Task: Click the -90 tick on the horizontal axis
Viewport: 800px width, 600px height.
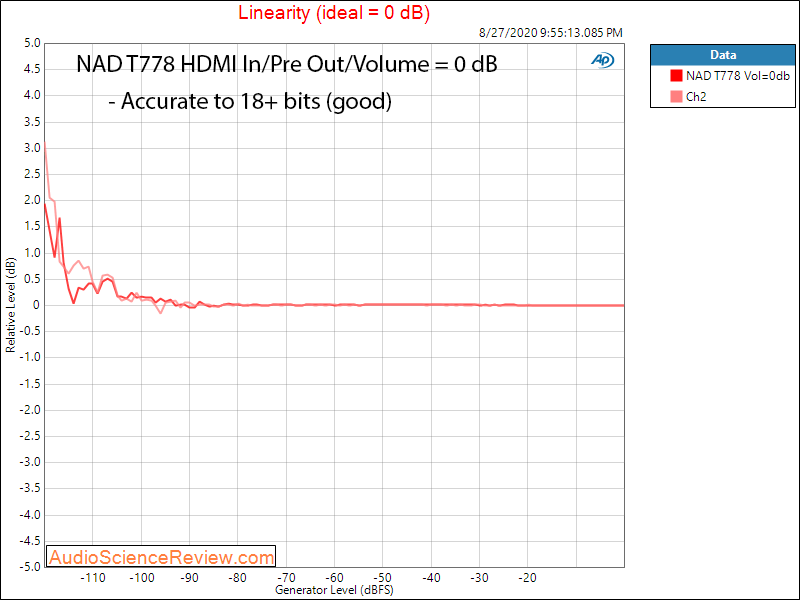Action: [x=189, y=578]
